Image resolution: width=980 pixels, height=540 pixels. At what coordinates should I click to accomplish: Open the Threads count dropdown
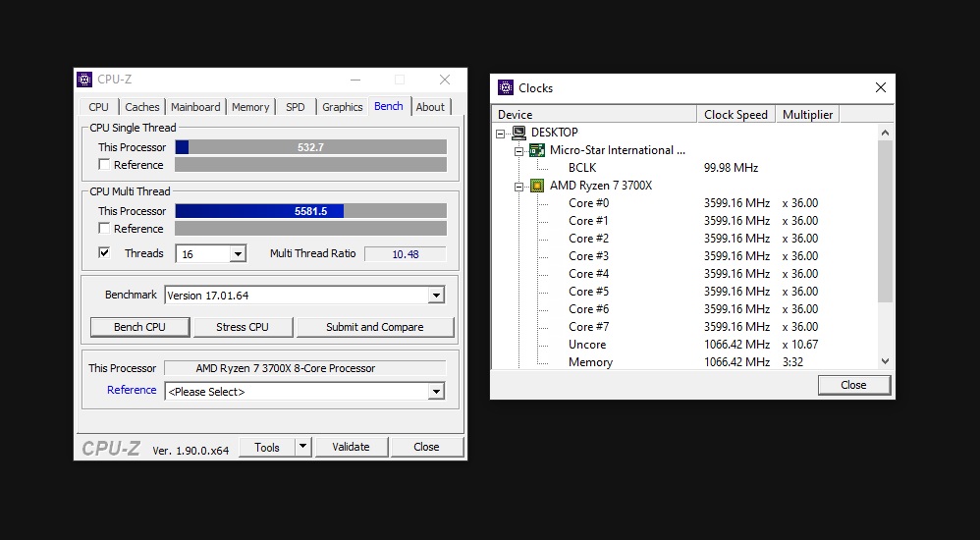point(237,253)
